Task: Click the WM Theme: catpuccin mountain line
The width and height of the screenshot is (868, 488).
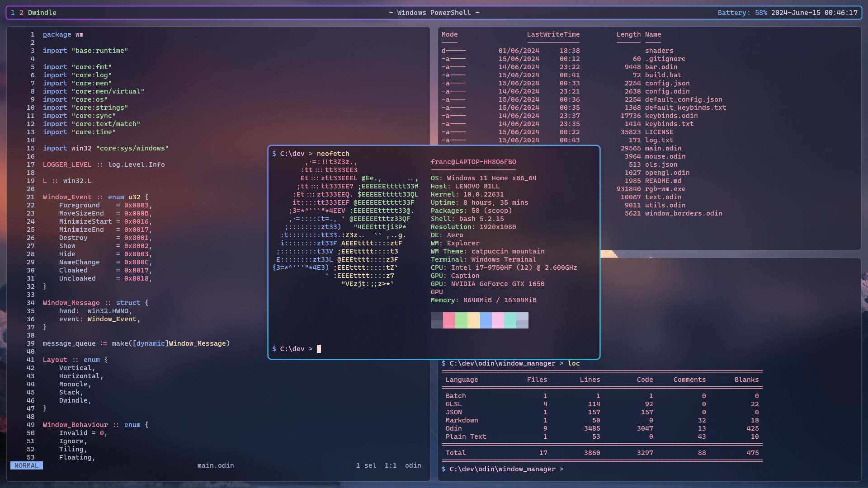Action: click(487, 251)
